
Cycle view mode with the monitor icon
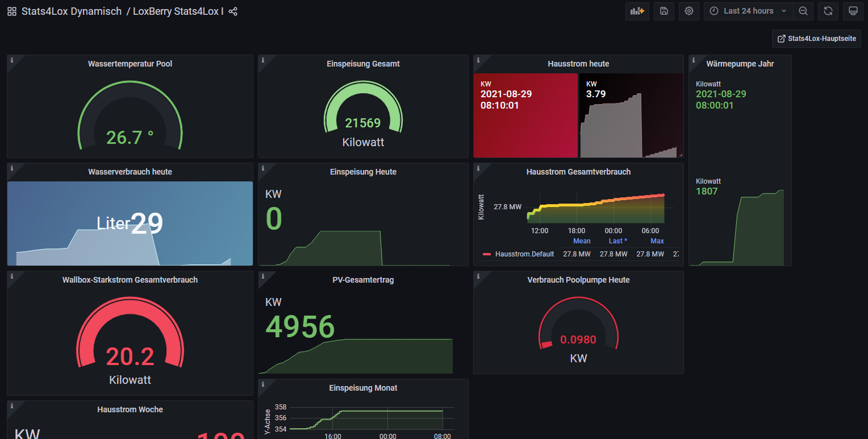coord(853,11)
